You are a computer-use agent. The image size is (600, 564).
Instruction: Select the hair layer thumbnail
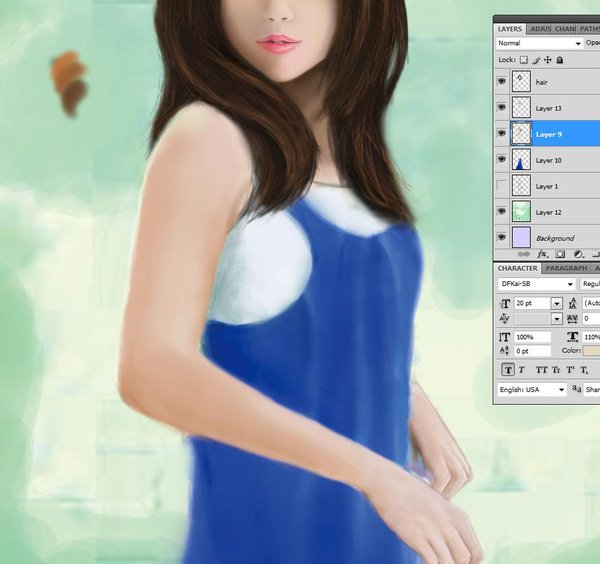[x=521, y=82]
